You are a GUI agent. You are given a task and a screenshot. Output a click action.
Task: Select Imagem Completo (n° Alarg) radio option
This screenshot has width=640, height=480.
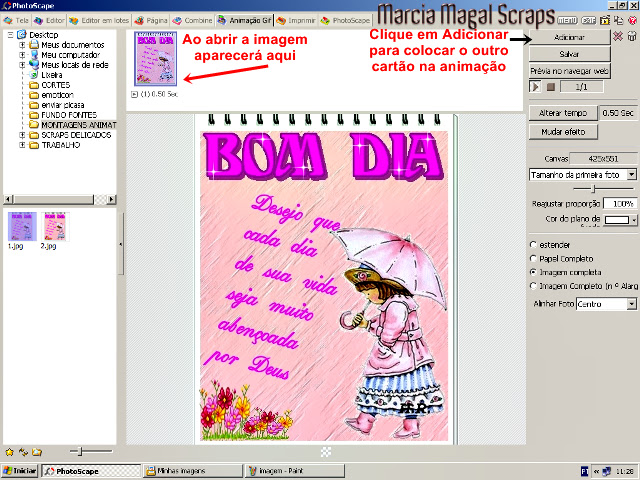tap(533, 286)
